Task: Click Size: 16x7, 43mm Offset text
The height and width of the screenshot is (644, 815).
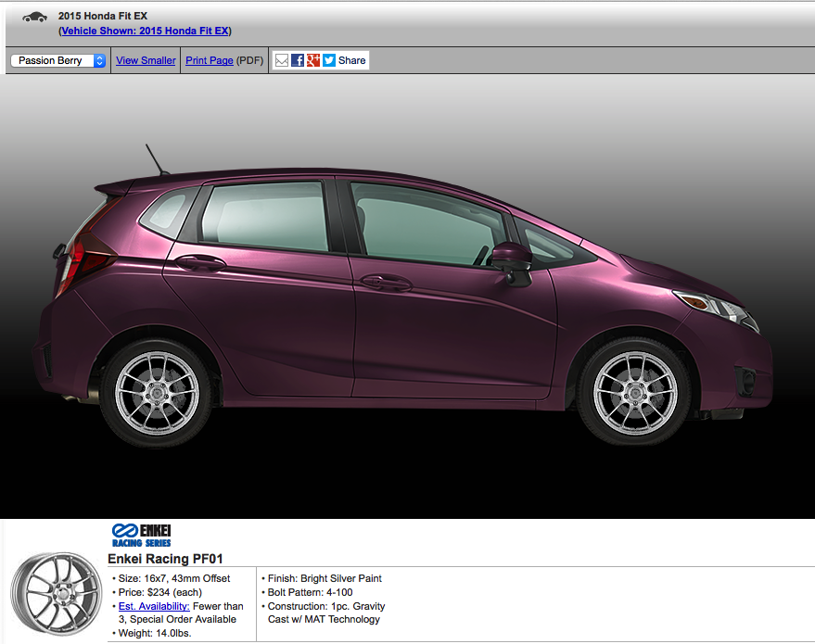Action: tap(174, 578)
